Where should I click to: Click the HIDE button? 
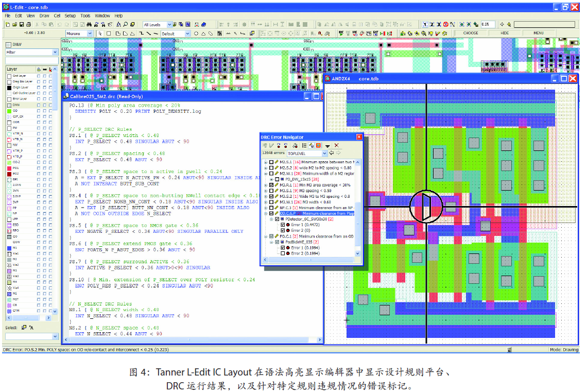(x=505, y=33)
